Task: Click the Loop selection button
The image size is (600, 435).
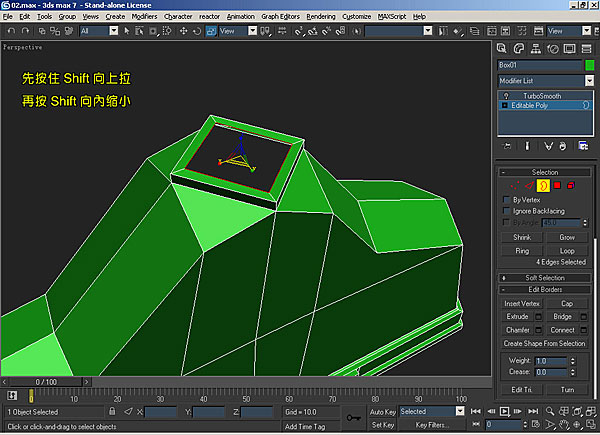Action: pyautogui.click(x=567, y=251)
